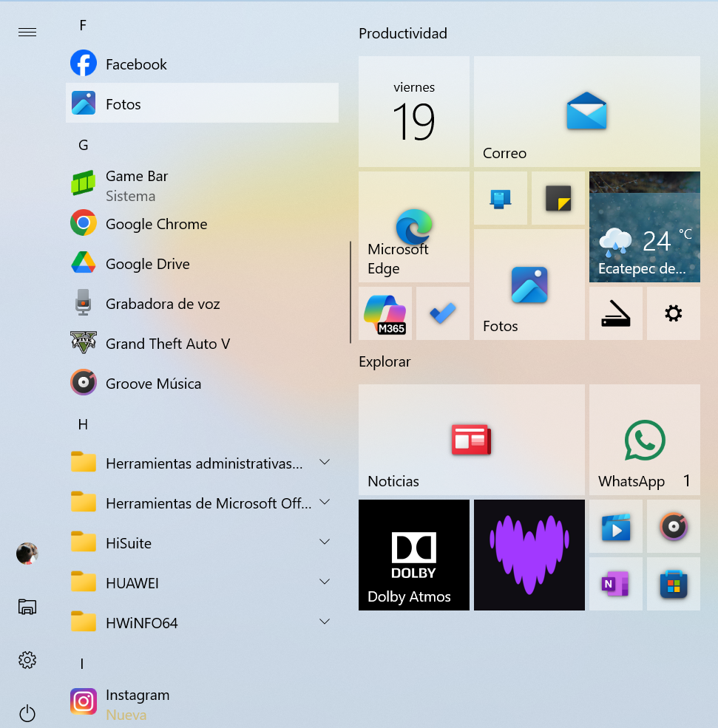Viewport: 718px width, 728px height.
Task: Open the small Groove Música tile
Action: click(x=674, y=526)
